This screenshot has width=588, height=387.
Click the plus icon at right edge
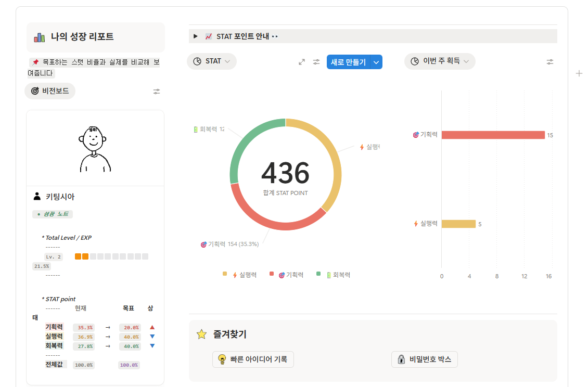(579, 73)
